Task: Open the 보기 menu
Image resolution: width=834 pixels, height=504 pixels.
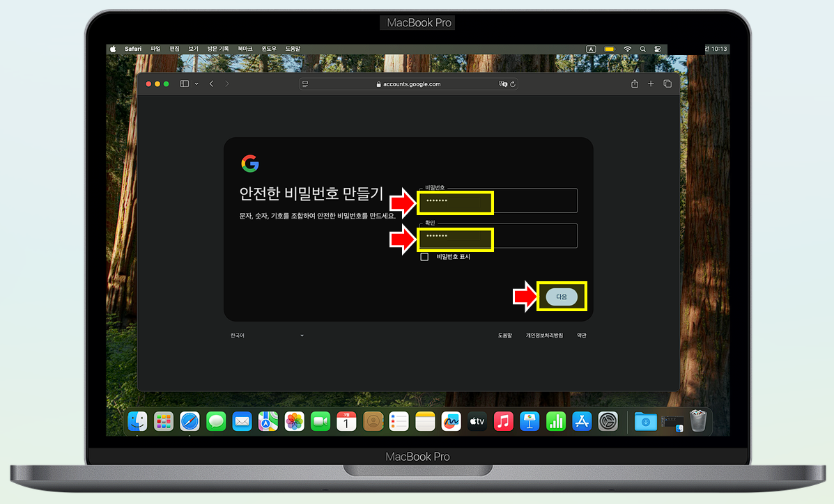Action: [x=193, y=49]
